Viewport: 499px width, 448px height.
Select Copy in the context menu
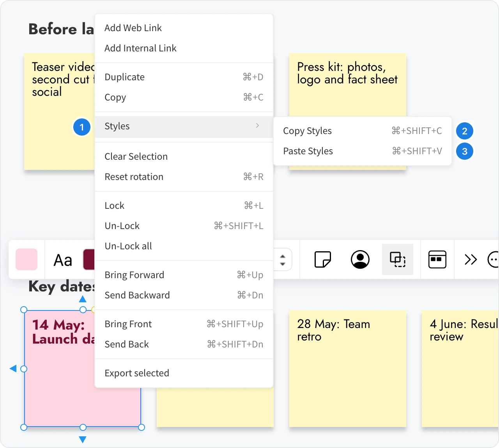point(184,97)
